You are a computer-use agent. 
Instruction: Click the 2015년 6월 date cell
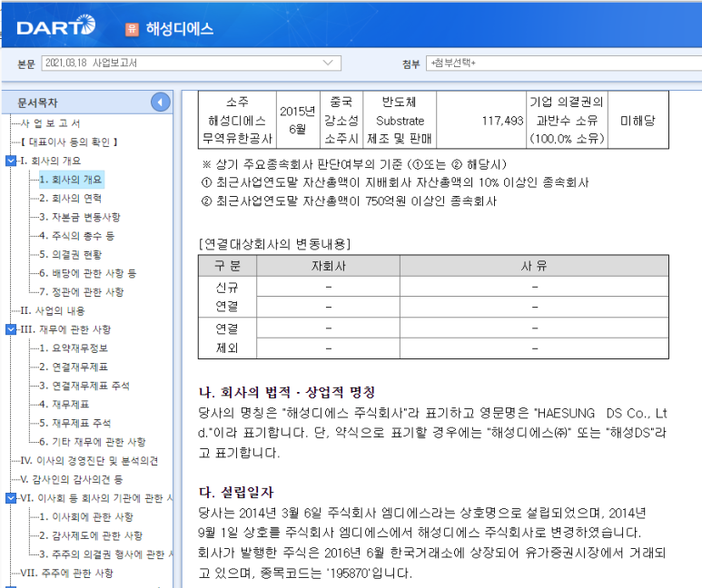point(298,121)
